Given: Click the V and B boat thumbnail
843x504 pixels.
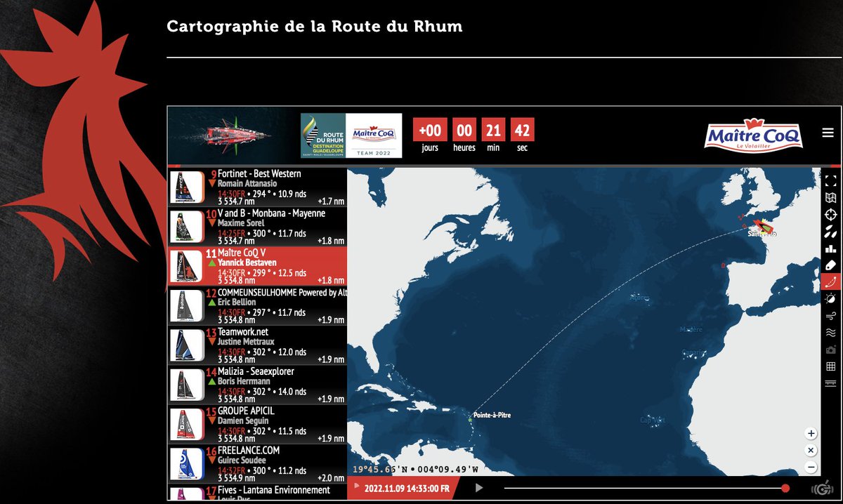Looking at the screenshot, I should (186, 227).
